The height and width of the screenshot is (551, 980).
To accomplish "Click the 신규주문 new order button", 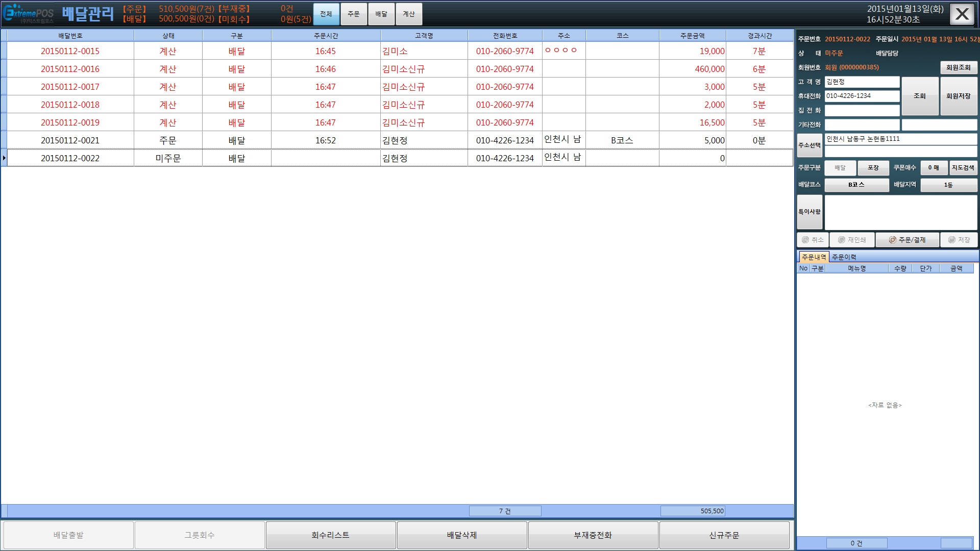I will click(x=724, y=535).
